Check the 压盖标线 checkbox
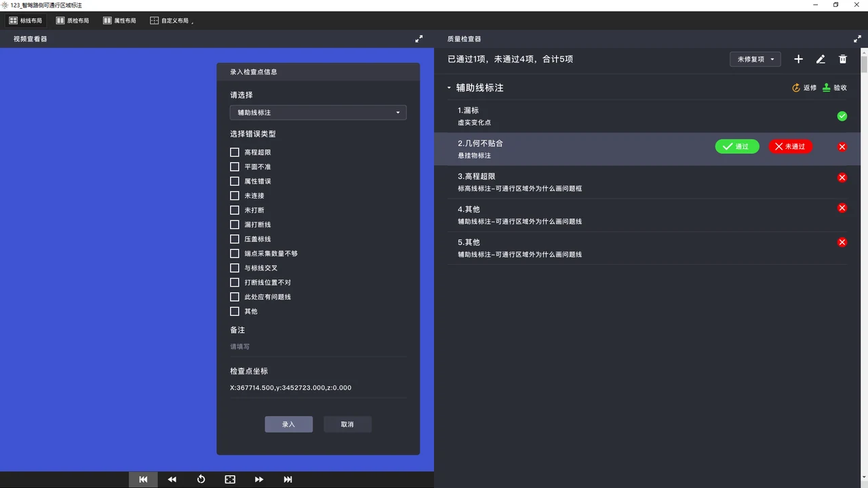868x488 pixels. pyautogui.click(x=235, y=239)
